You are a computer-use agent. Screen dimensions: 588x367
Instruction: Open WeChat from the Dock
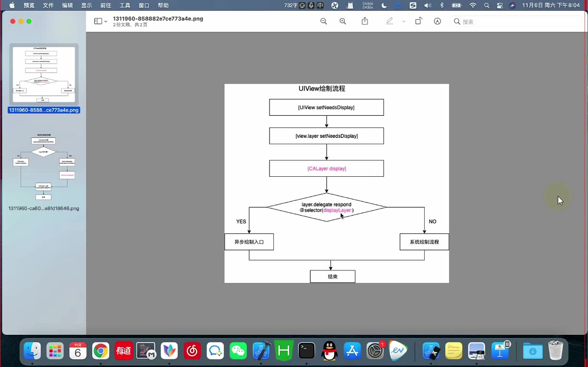tap(238, 351)
